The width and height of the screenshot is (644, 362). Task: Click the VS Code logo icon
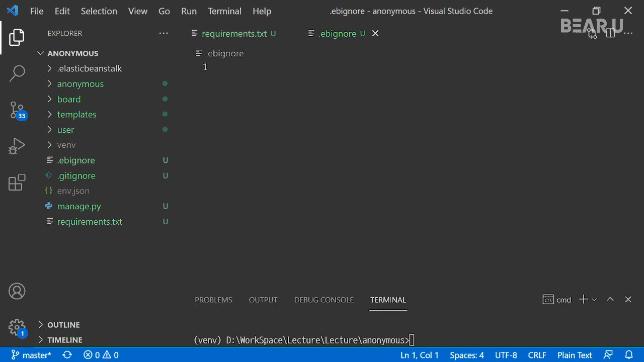tap(13, 11)
